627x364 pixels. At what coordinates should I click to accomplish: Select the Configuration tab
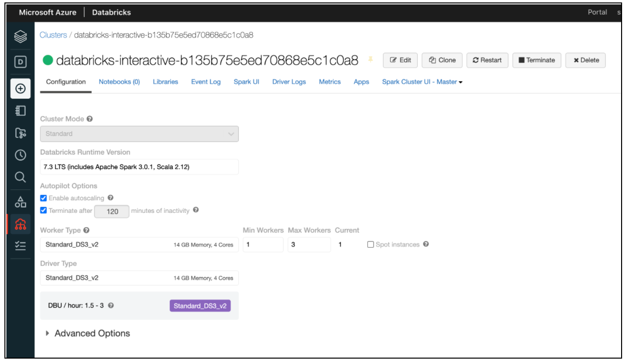tap(66, 82)
